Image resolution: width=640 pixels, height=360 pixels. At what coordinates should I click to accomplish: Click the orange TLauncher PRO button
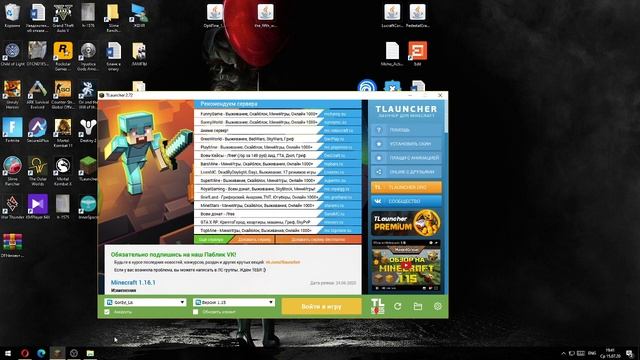(406, 187)
